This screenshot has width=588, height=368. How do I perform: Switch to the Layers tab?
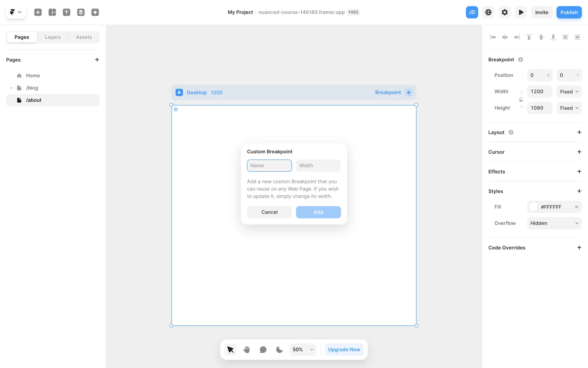pos(53,37)
